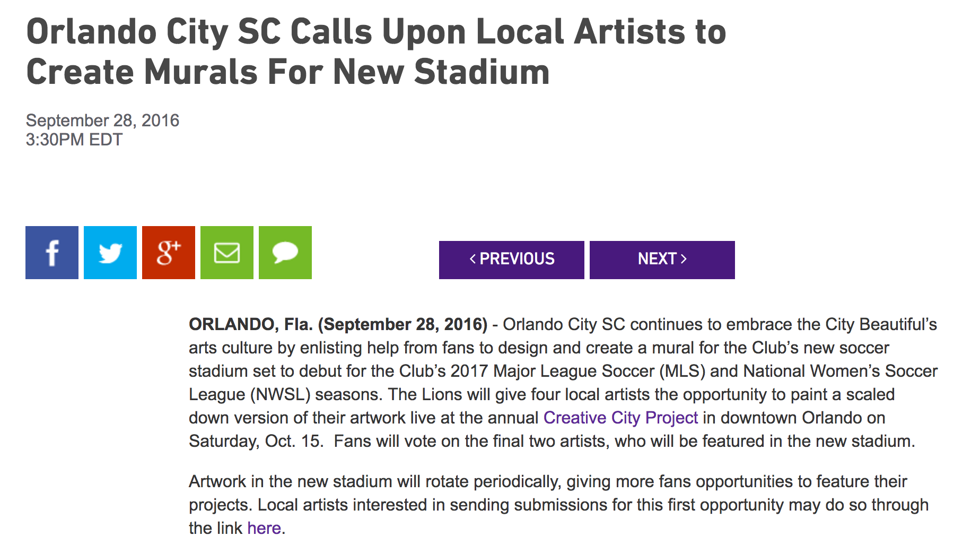
Task: Click headline line "Create Murals For New Stadium"
Action: pyautogui.click(x=288, y=72)
